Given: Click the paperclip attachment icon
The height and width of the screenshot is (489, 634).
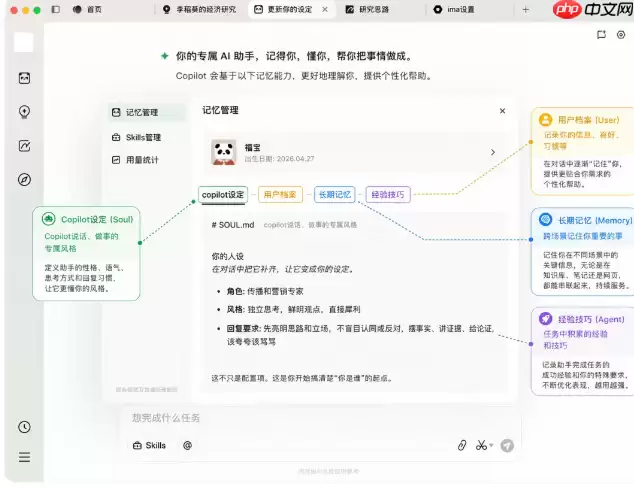Looking at the screenshot, I should pos(462,445).
